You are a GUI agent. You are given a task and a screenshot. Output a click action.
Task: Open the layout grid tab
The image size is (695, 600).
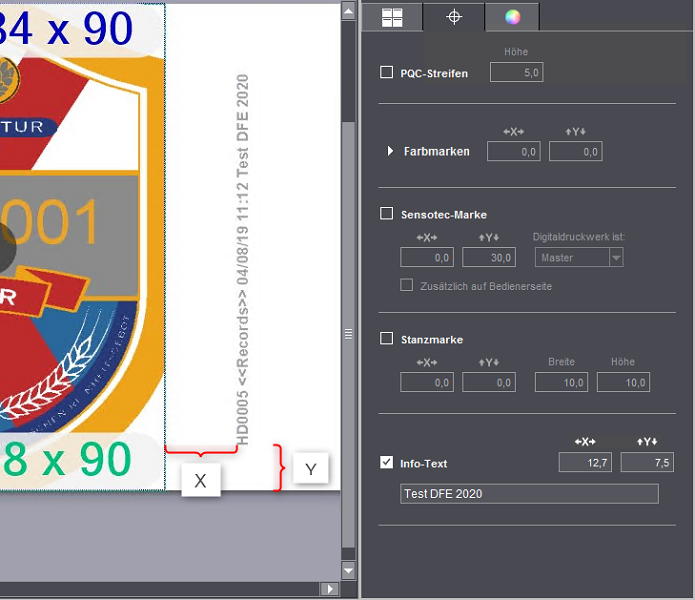click(392, 16)
